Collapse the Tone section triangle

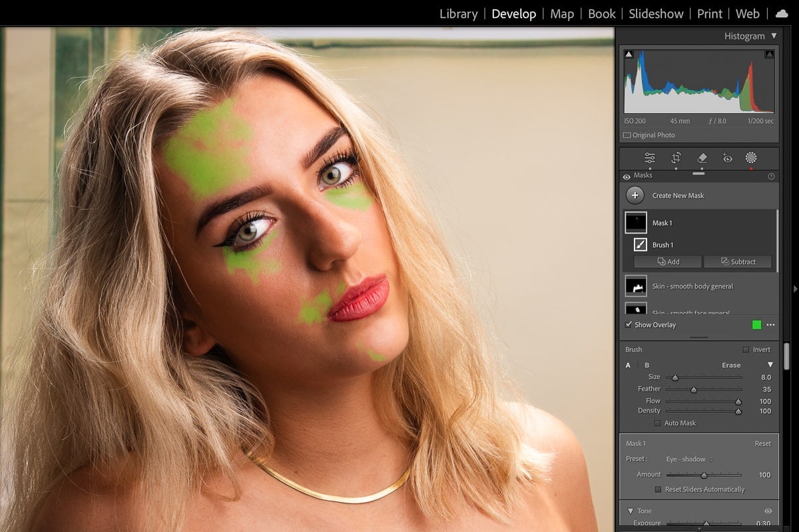click(630, 511)
